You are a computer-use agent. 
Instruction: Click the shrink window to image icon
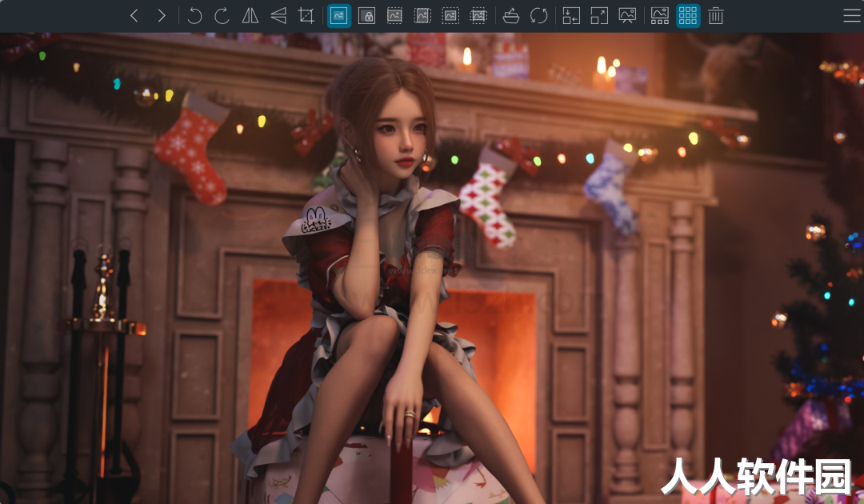pyautogui.click(x=571, y=16)
